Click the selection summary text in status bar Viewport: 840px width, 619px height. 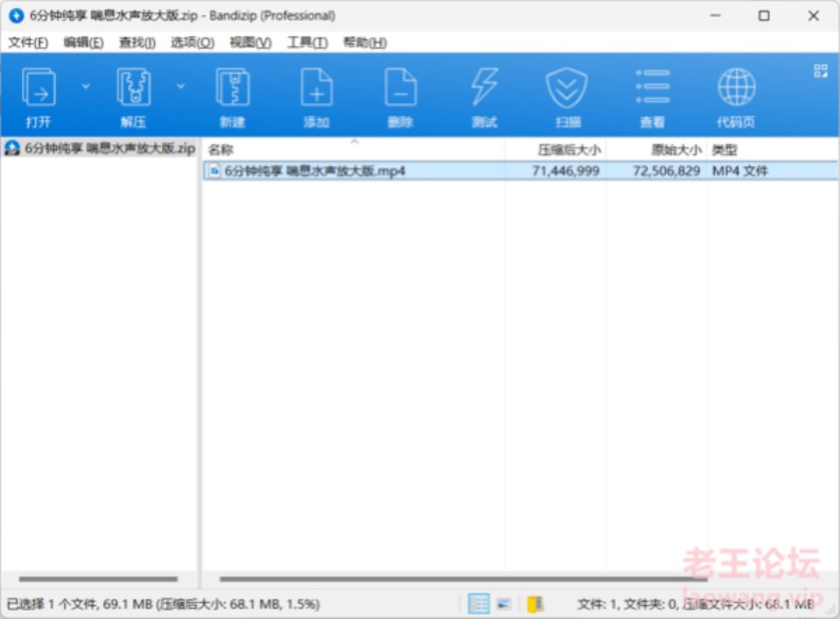click(x=164, y=604)
